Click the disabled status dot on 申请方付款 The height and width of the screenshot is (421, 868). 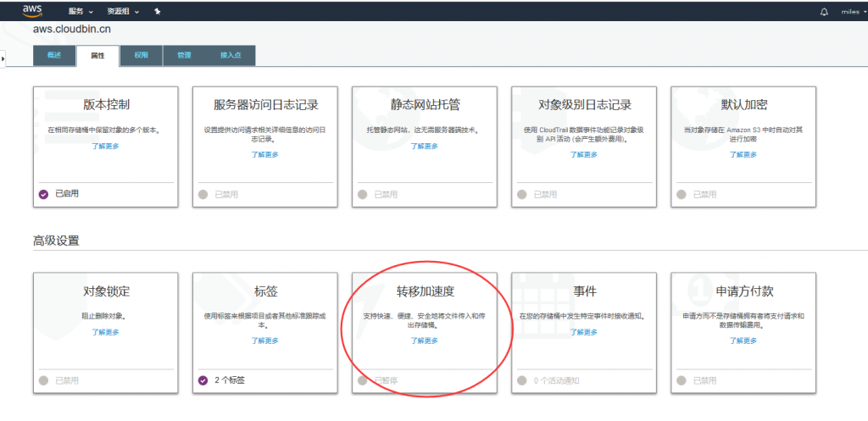(x=682, y=380)
